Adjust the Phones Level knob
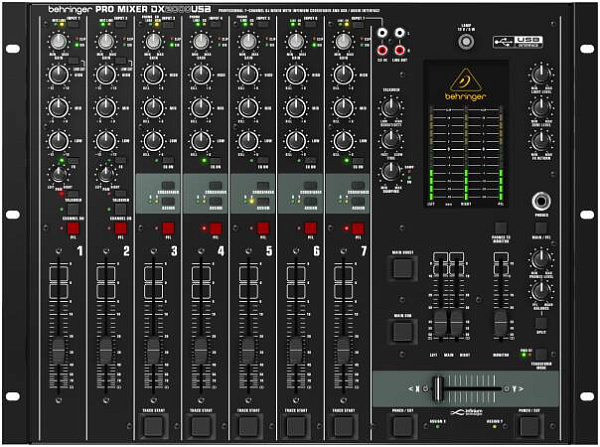 point(541,259)
